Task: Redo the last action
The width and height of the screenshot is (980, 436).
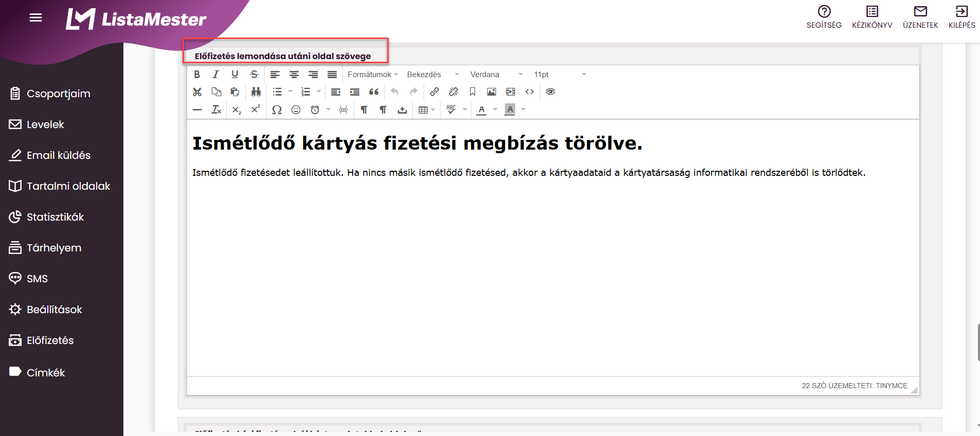Action: [x=414, y=92]
